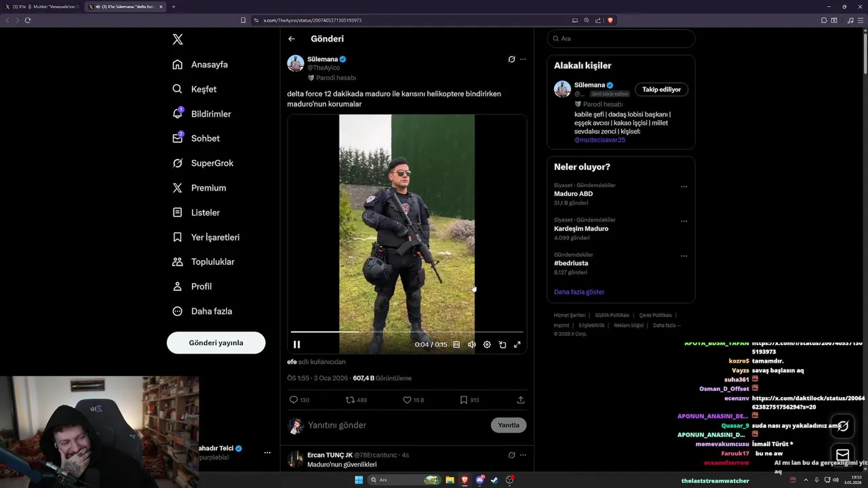This screenshot has height=488, width=868.
Task: Open video settings gear
Action: 487,344
